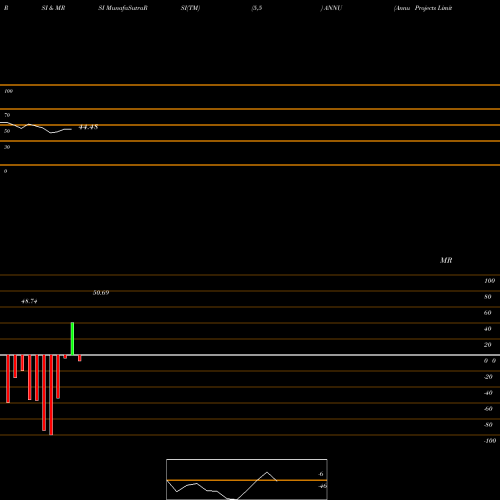Select the green positive MR bar
This screenshot has height=500, width=500.
click(72, 339)
